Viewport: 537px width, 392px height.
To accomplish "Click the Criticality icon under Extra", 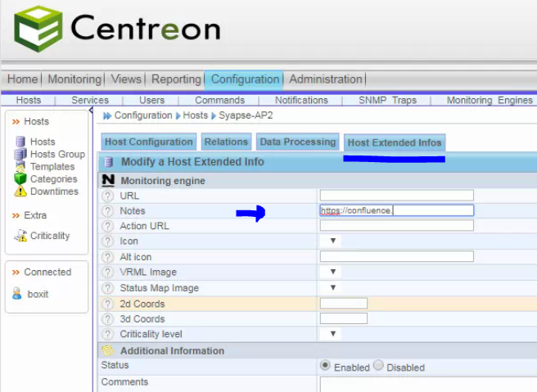I will click(20, 236).
